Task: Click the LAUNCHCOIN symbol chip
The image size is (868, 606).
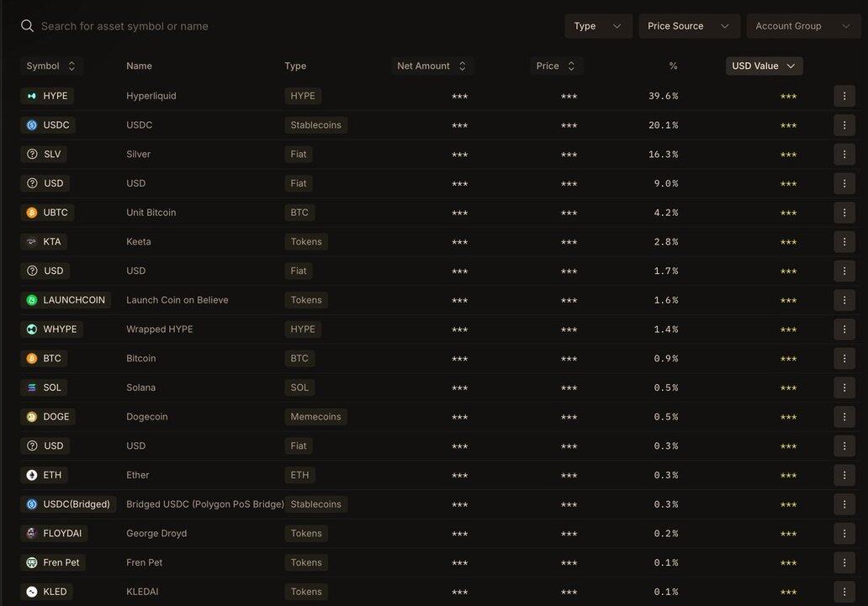Action: (x=66, y=300)
